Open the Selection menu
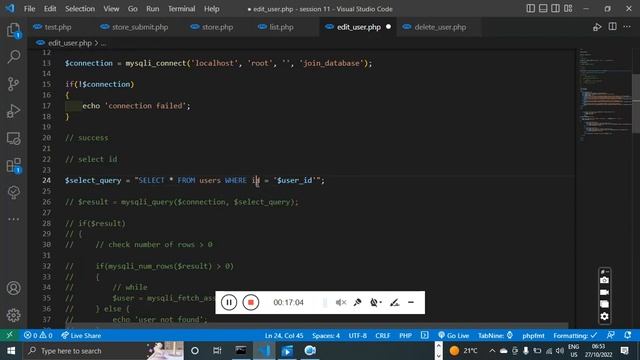640x360 pixels. pos(80,9)
